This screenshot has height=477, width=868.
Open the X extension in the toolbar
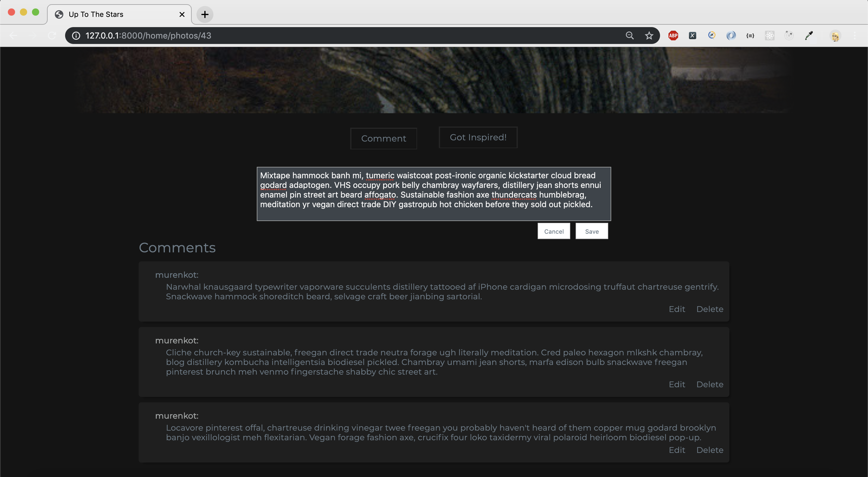click(693, 35)
